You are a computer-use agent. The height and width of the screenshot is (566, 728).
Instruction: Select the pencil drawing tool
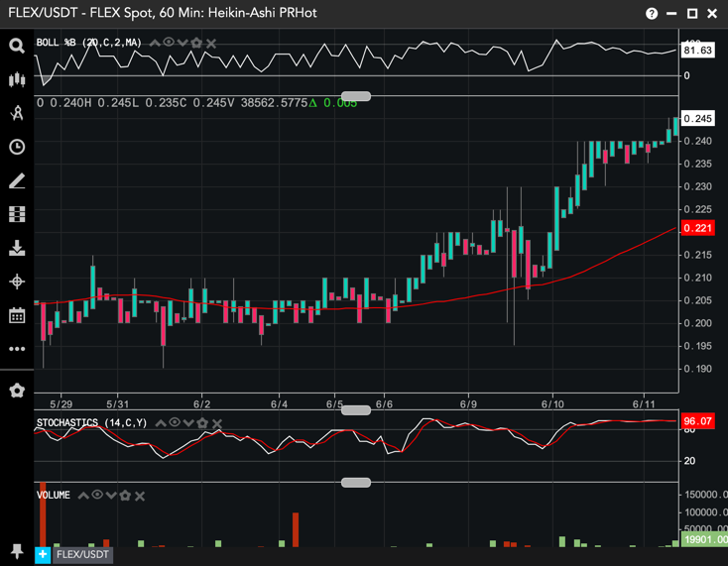coord(17,181)
